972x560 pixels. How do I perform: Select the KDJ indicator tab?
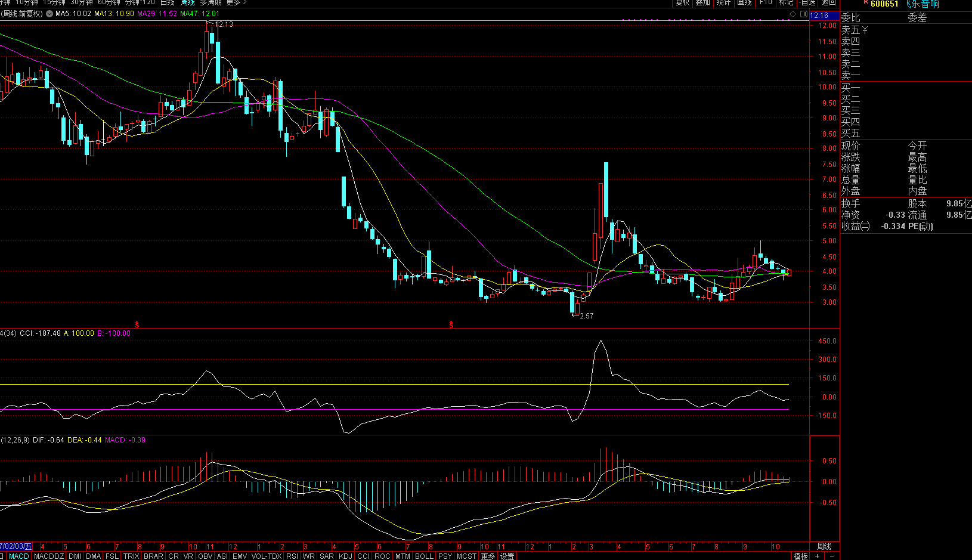pos(345,556)
